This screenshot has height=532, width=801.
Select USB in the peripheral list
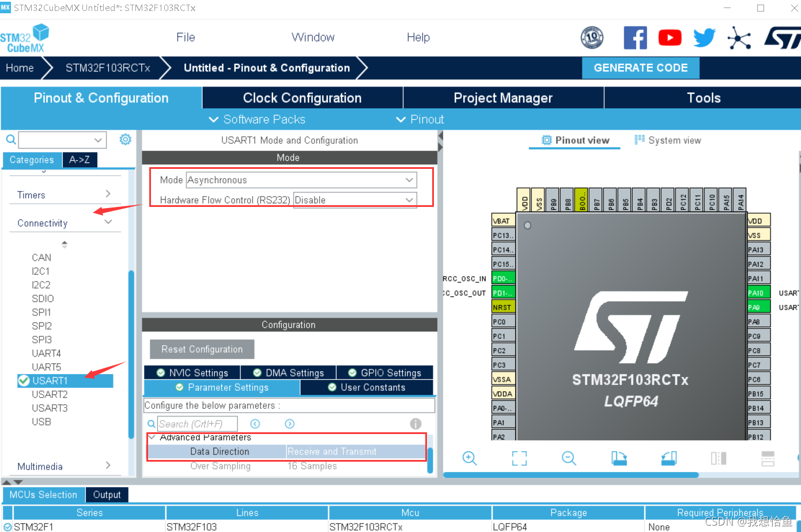41,422
